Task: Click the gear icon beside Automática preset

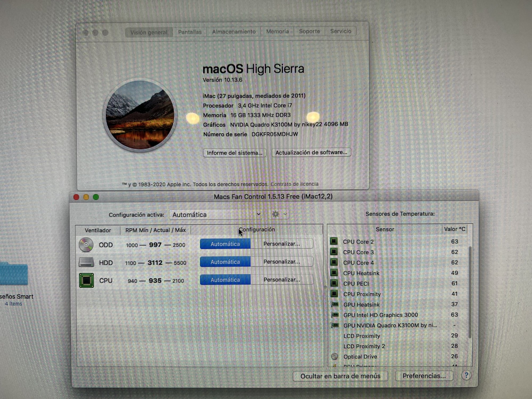Action: (x=276, y=214)
